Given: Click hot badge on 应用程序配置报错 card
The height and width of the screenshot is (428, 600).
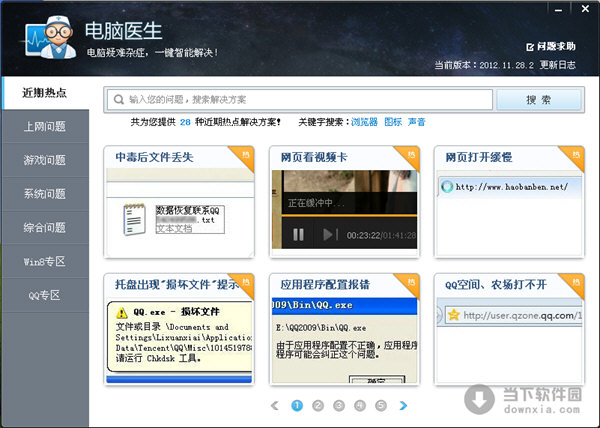Looking at the screenshot, I should pyautogui.click(x=411, y=282).
